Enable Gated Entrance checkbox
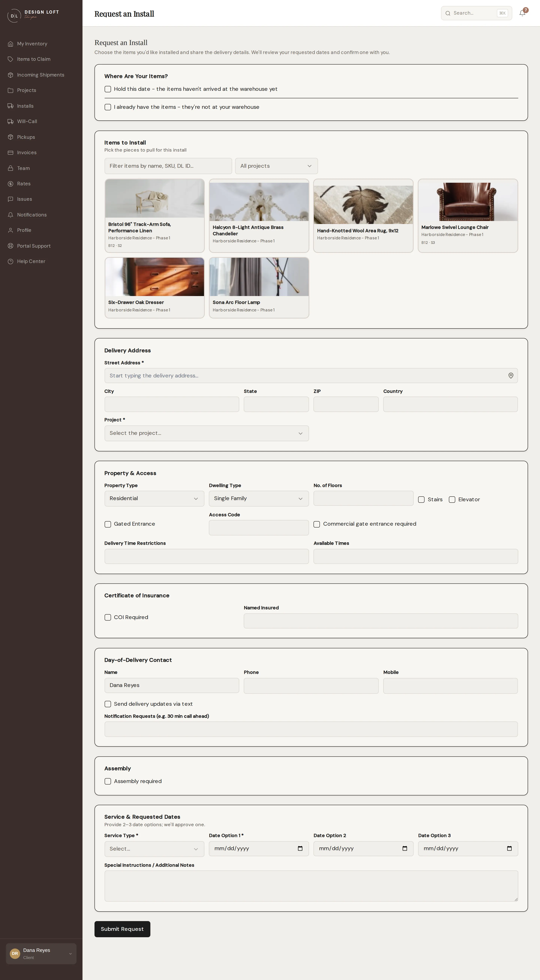The image size is (540, 980). click(108, 524)
